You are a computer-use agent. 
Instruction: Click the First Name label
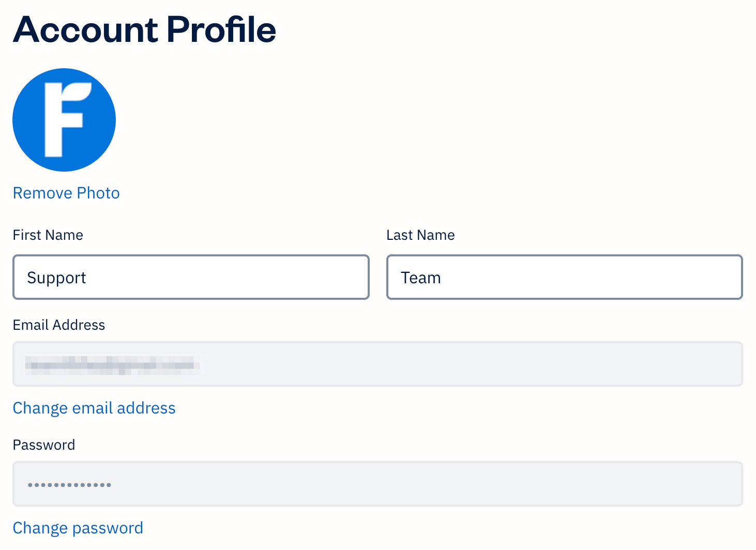[x=48, y=235]
